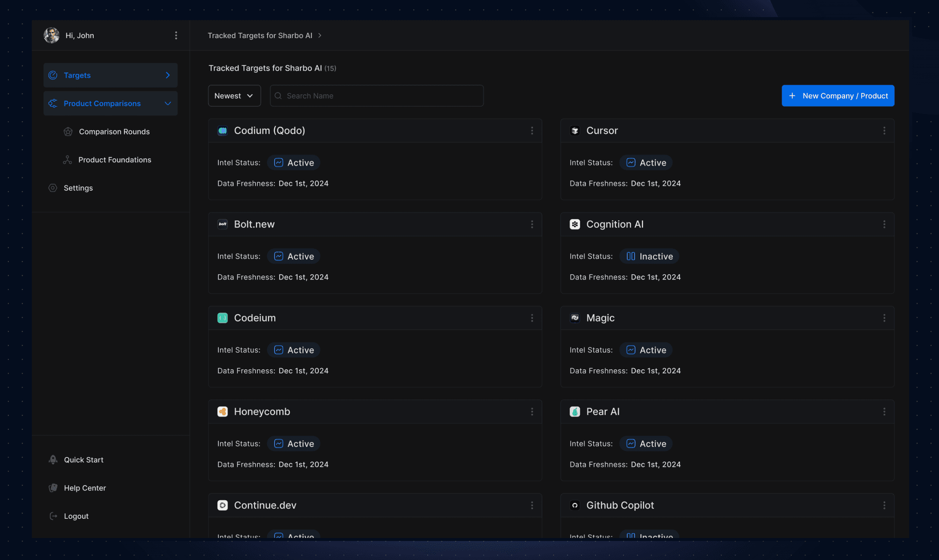
Task: Open options menu for Github Copilot card
Action: coord(884,505)
